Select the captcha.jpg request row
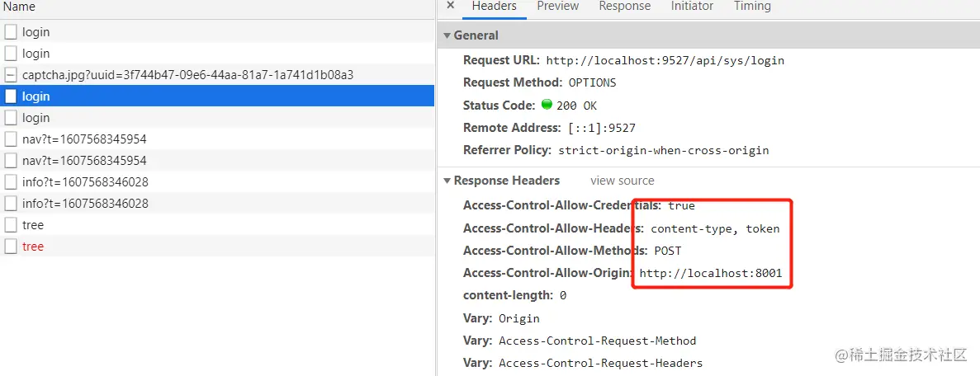 pyautogui.click(x=217, y=75)
